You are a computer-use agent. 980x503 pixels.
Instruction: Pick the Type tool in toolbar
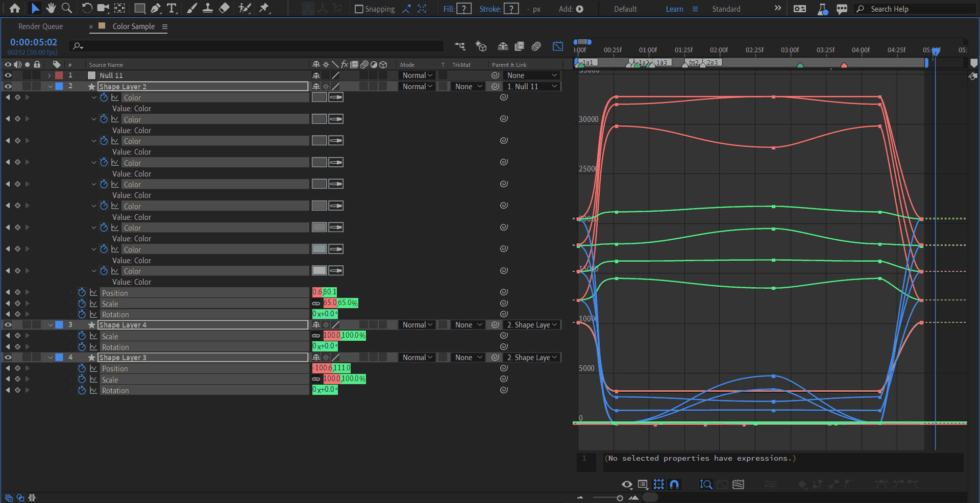pyautogui.click(x=171, y=8)
